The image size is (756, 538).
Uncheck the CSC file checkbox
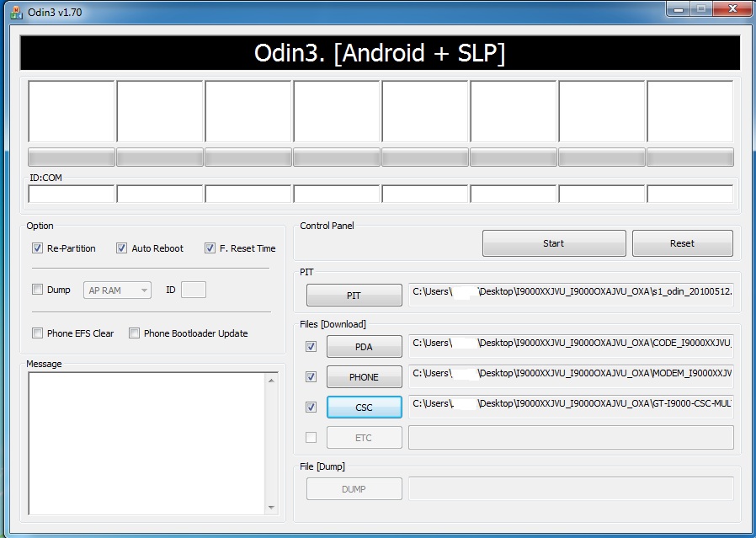(311, 407)
